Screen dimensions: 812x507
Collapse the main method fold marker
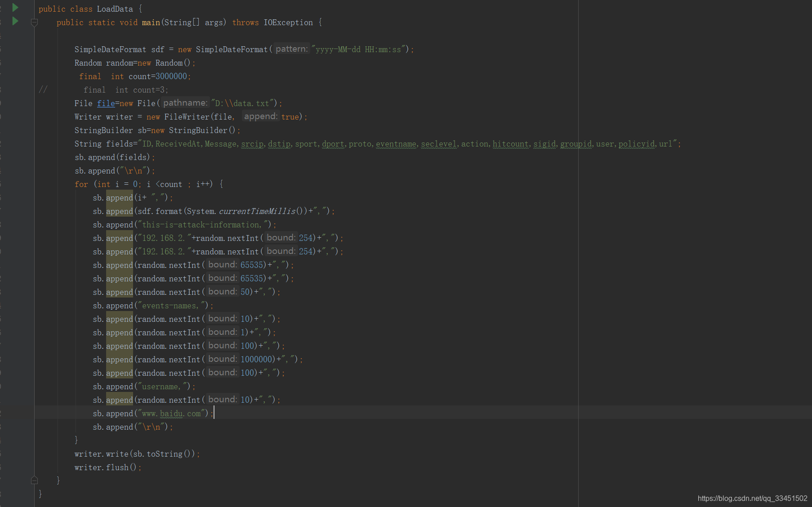(34, 22)
